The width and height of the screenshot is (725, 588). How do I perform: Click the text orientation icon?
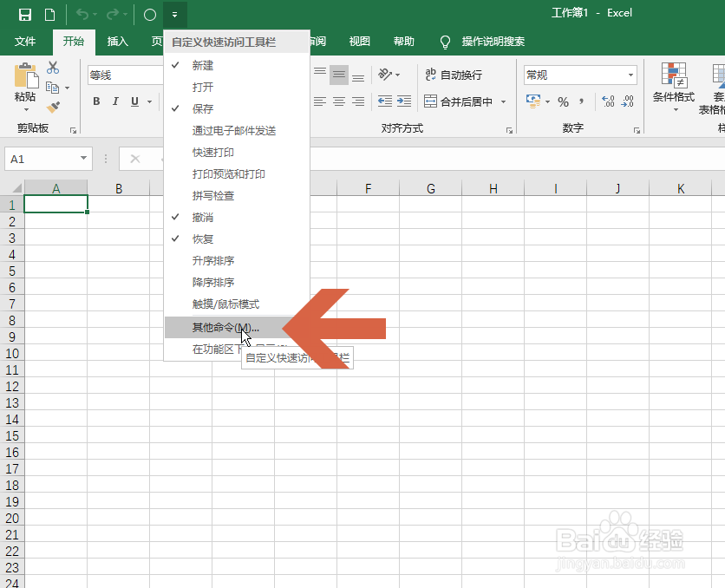tap(385, 74)
